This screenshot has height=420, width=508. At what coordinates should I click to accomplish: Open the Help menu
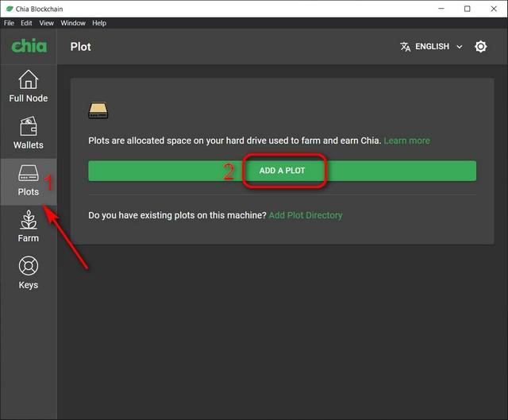tap(101, 23)
